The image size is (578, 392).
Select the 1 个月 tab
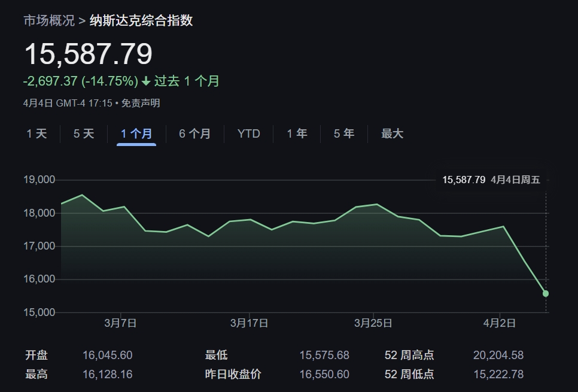[x=136, y=133]
